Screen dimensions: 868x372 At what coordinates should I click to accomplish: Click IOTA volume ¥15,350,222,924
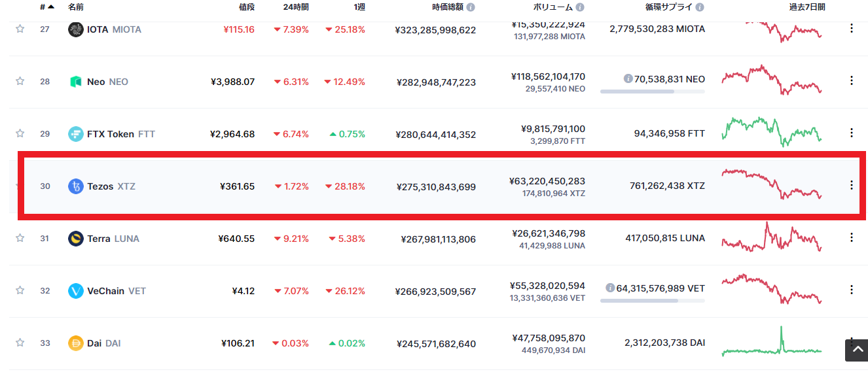[x=549, y=24]
